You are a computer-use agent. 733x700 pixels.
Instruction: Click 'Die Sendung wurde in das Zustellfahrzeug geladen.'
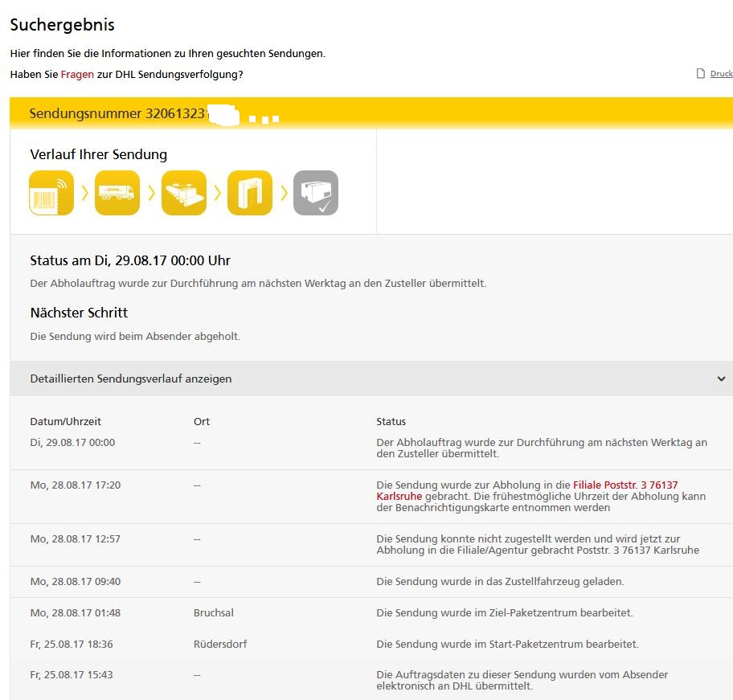point(500,581)
